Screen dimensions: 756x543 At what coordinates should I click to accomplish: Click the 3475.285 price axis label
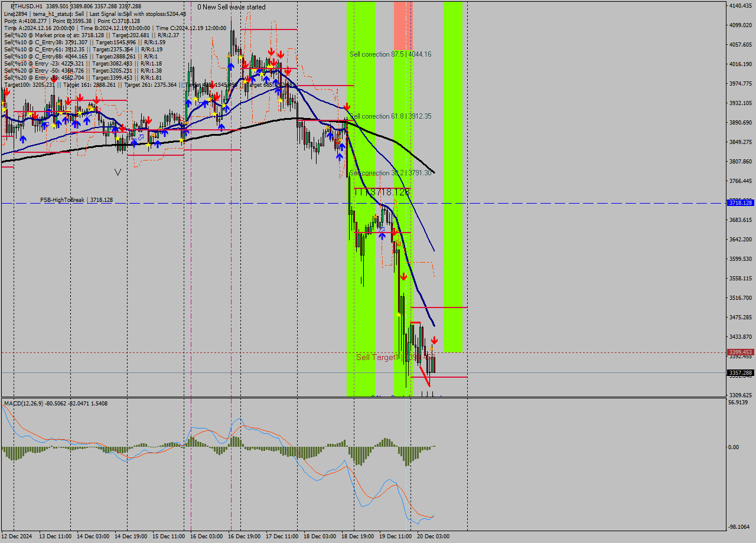pyautogui.click(x=741, y=317)
